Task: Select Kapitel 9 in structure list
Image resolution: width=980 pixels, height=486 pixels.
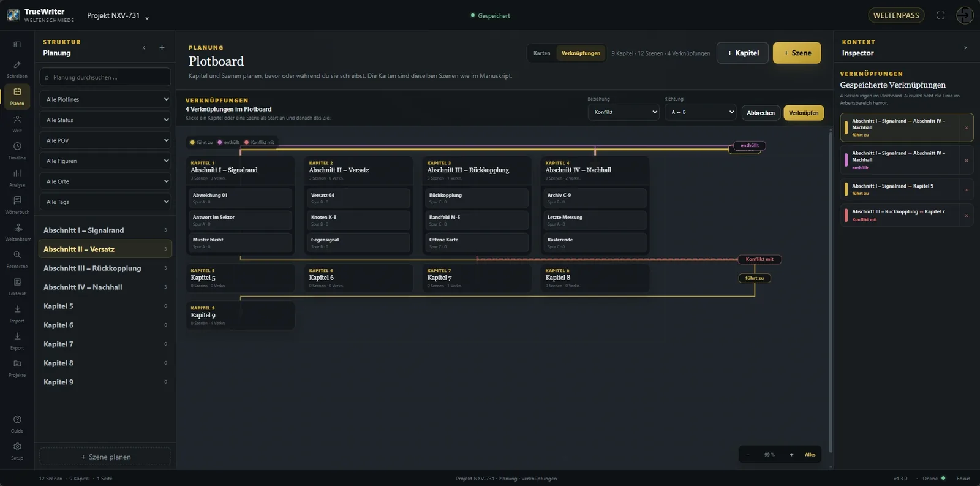Action: coord(105,382)
